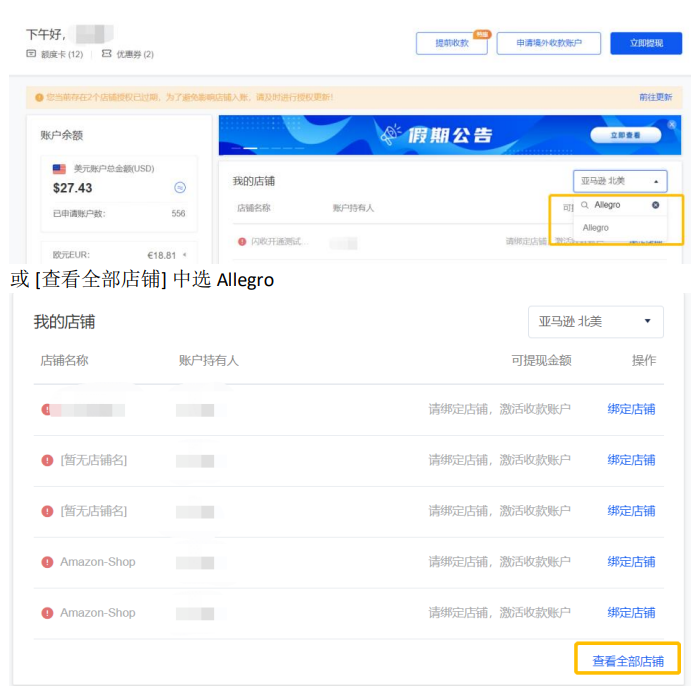Click the $27.43 balance amount

coord(72,188)
